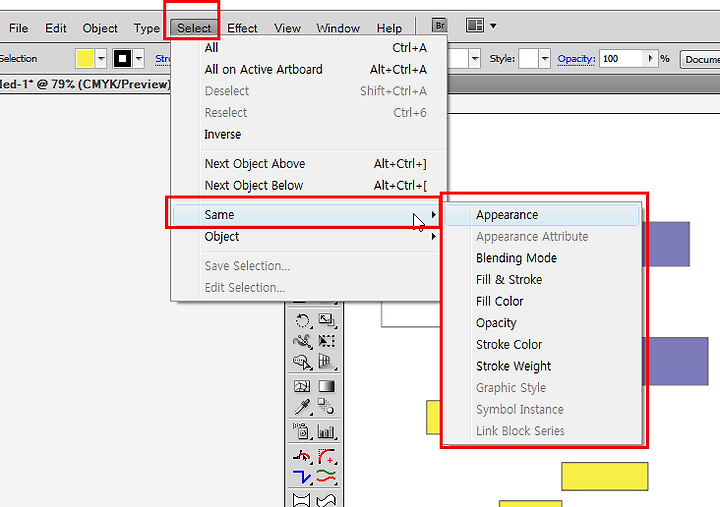Click the Document Setup button
This screenshot has width=720, height=507.
tap(700, 59)
